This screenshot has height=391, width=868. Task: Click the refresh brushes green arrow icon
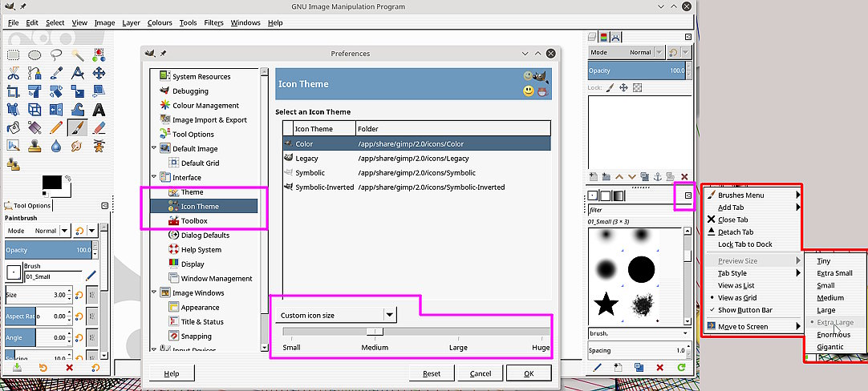pos(681,367)
